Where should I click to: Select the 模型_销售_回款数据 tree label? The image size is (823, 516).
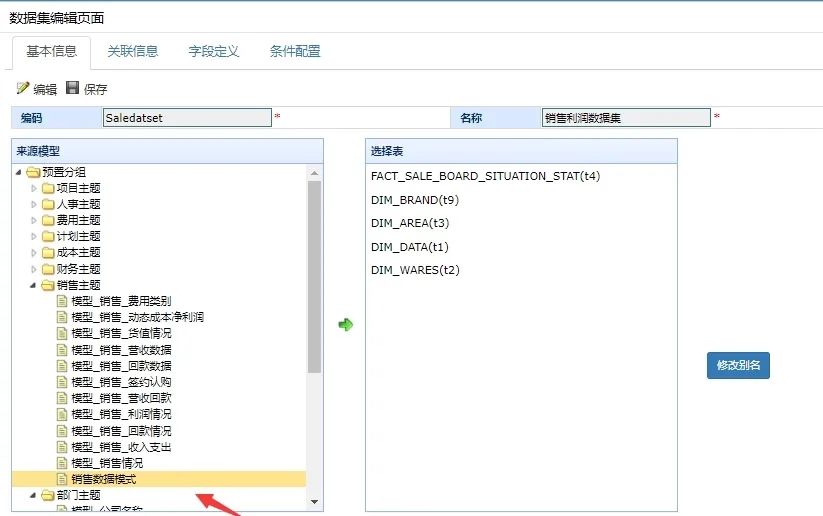pyautogui.click(x=121, y=366)
